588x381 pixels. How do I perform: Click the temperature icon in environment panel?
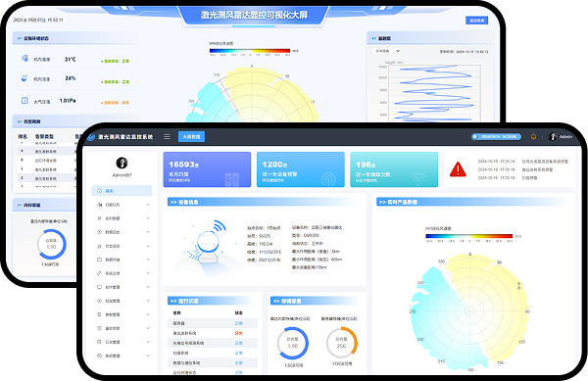coord(24,58)
